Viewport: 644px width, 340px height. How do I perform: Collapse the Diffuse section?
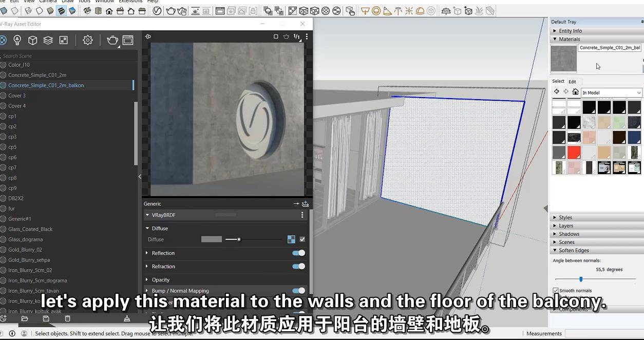[x=147, y=229]
